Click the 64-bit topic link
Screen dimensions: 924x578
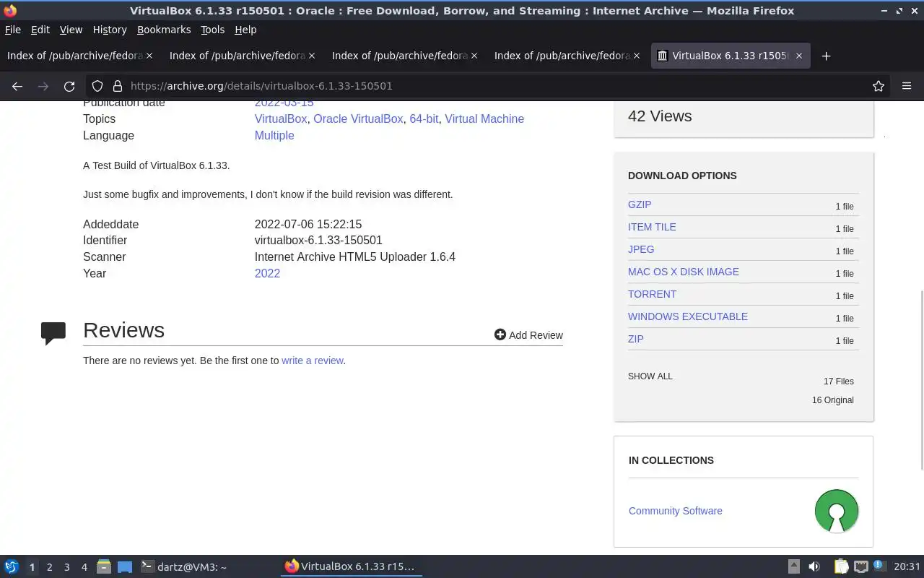tap(424, 118)
